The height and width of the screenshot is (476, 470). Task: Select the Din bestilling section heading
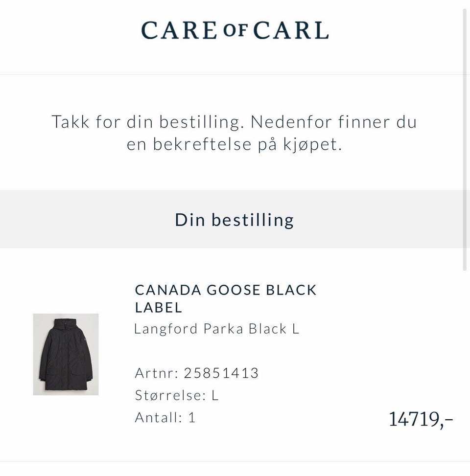click(235, 220)
